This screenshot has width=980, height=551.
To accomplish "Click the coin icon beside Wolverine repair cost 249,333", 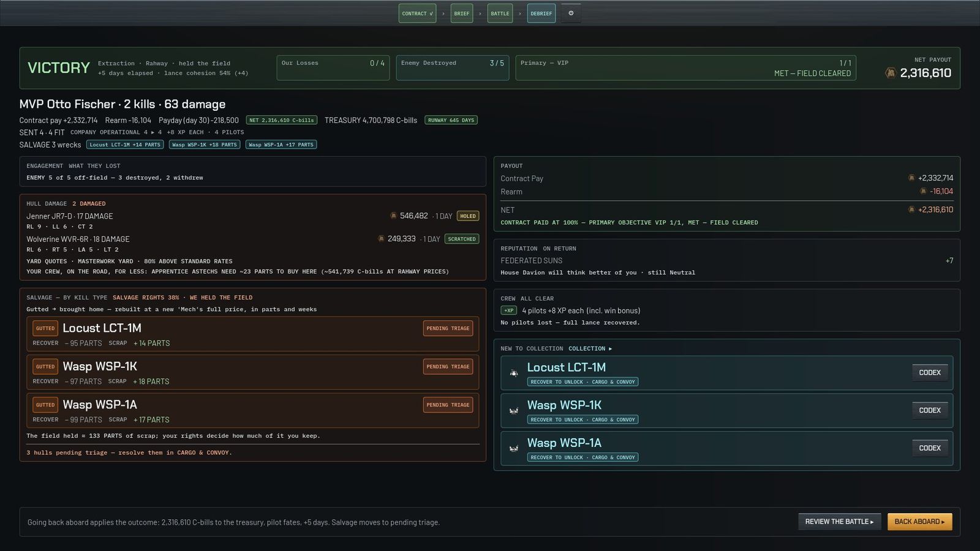I will tap(381, 239).
